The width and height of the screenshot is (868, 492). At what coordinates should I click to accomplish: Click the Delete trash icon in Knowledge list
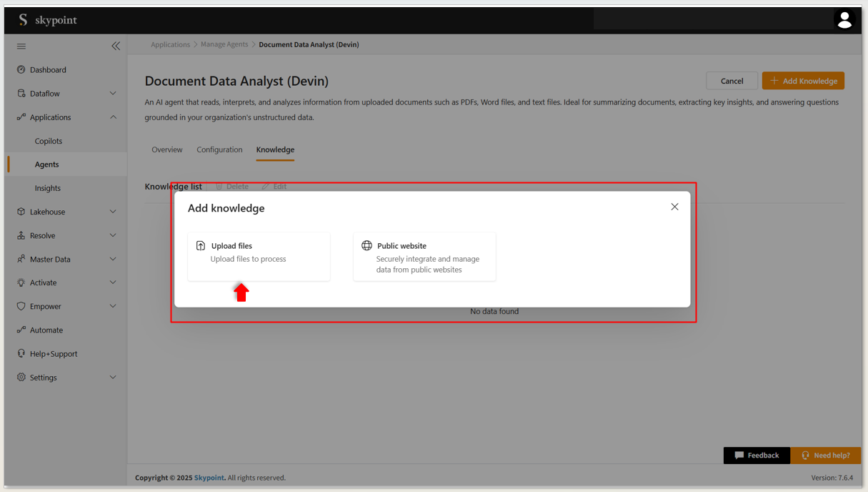point(219,186)
